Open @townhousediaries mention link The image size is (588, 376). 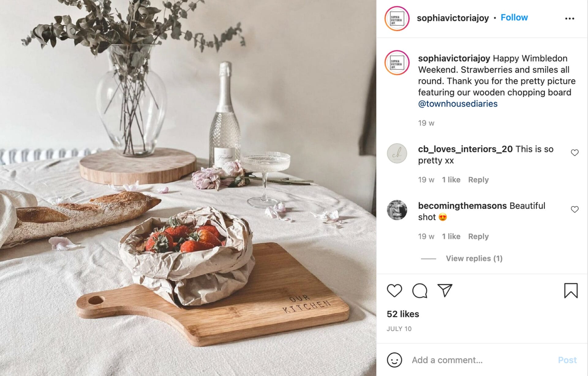coord(458,104)
